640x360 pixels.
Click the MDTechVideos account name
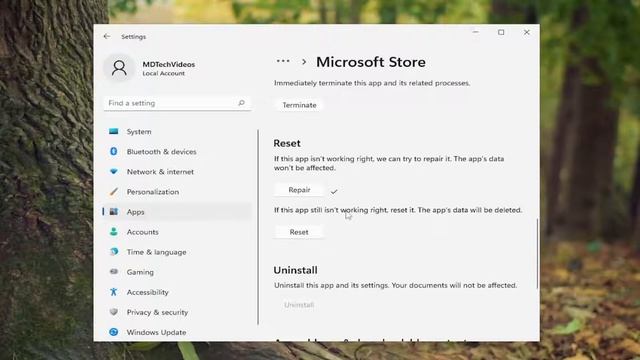(169, 64)
